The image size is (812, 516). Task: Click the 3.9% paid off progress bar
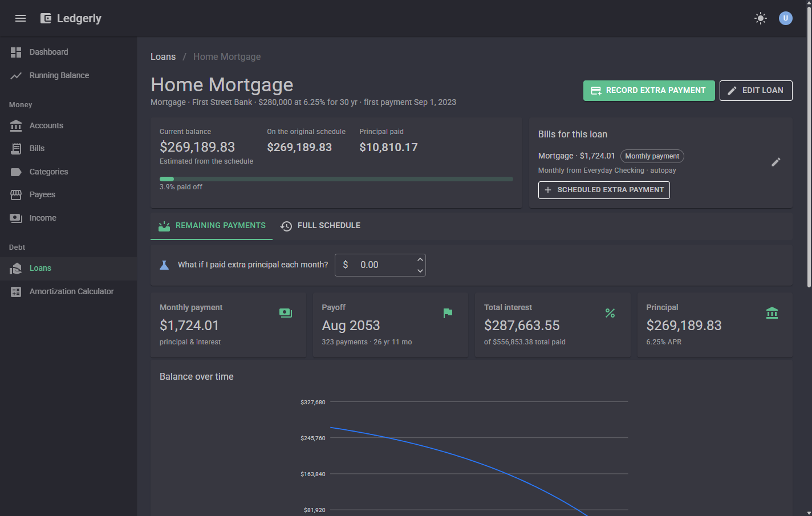click(x=336, y=179)
